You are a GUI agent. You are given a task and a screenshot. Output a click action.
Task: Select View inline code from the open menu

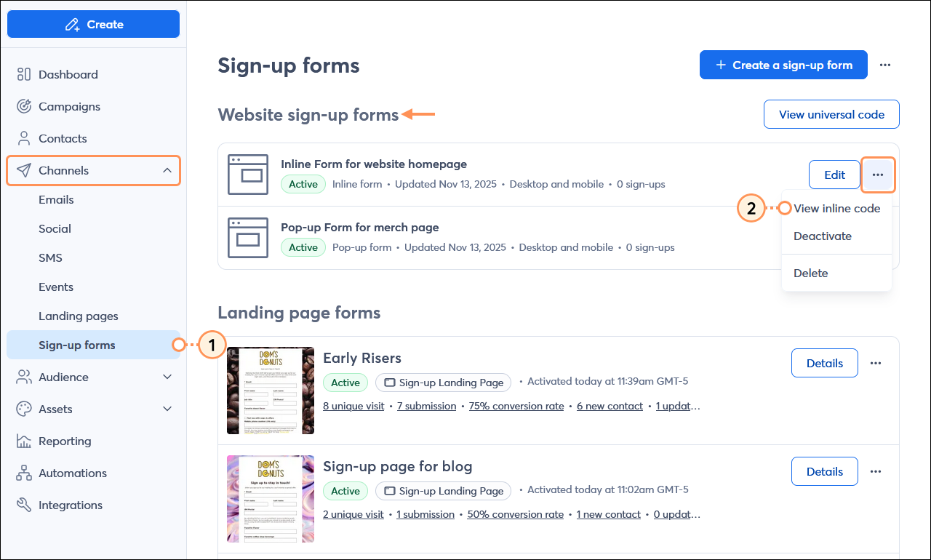click(x=836, y=208)
